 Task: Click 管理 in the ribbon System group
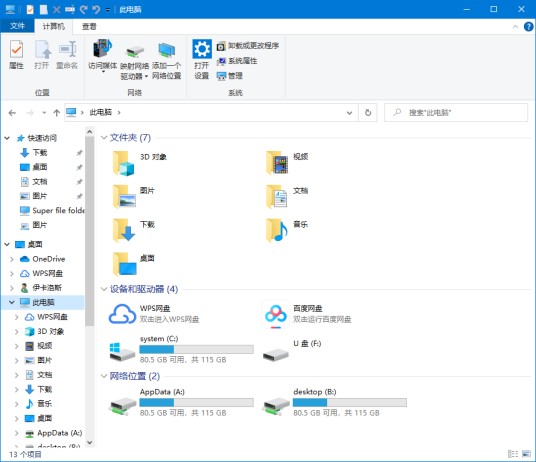[x=230, y=76]
